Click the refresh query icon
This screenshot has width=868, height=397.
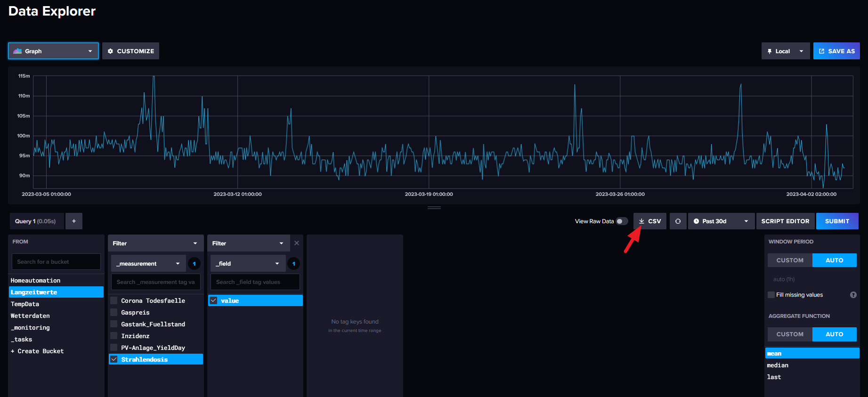click(x=678, y=221)
